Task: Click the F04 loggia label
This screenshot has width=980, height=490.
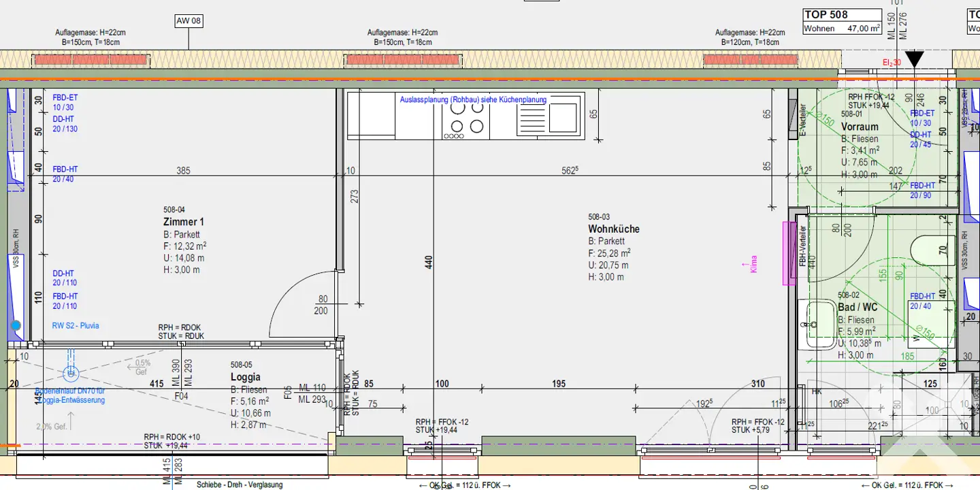Action: pos(181,395)
